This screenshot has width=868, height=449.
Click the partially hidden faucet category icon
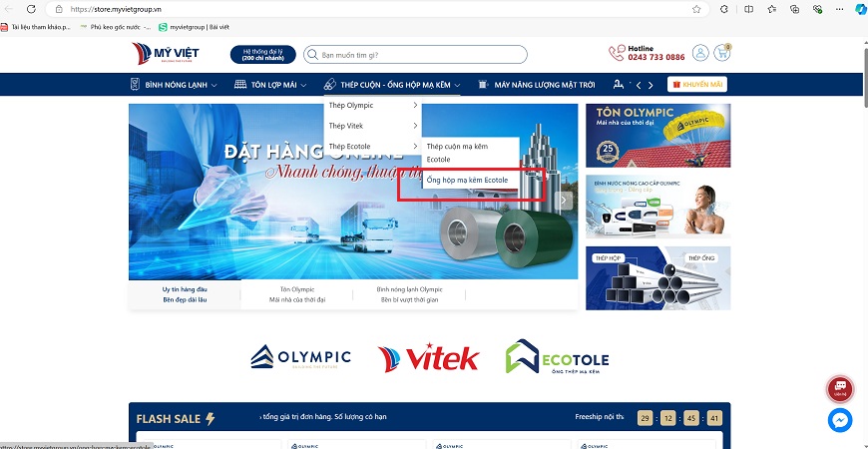coord(619,84)
